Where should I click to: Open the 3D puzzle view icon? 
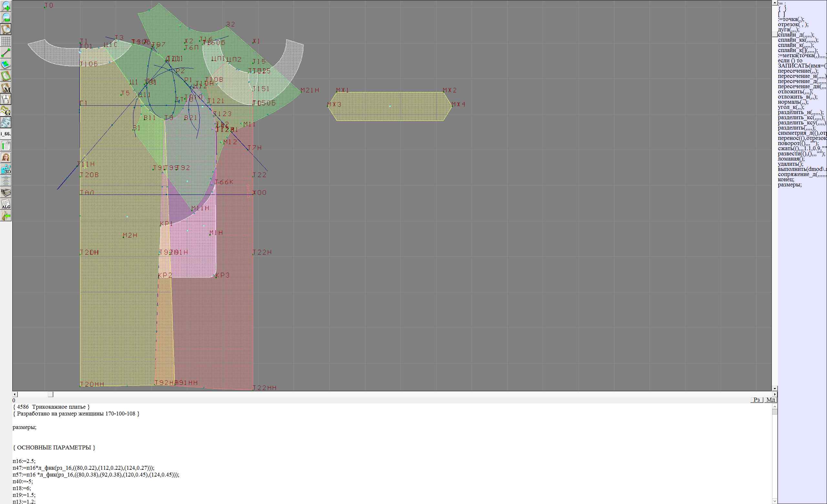click(6, 169)
